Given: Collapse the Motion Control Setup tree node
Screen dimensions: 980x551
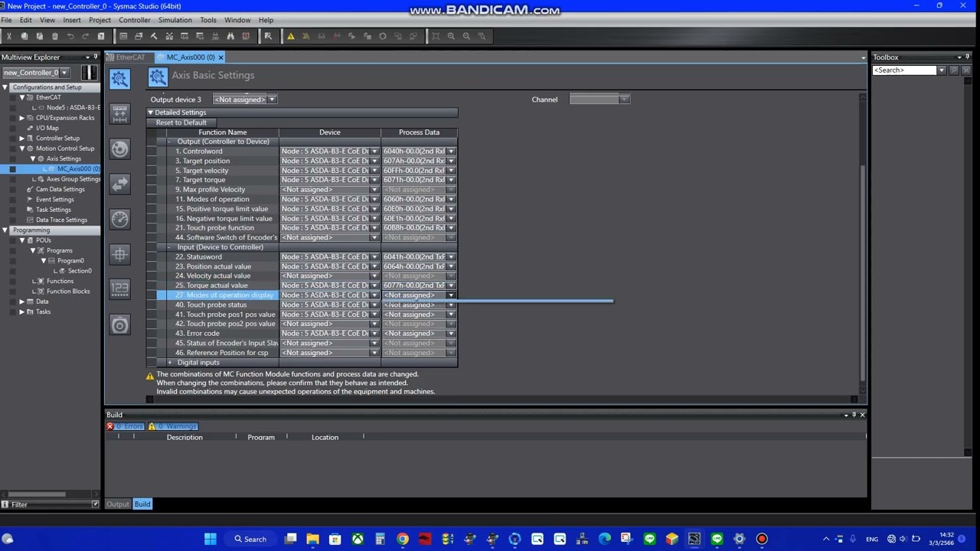Looking at the screenshot, I should [22, 148].
